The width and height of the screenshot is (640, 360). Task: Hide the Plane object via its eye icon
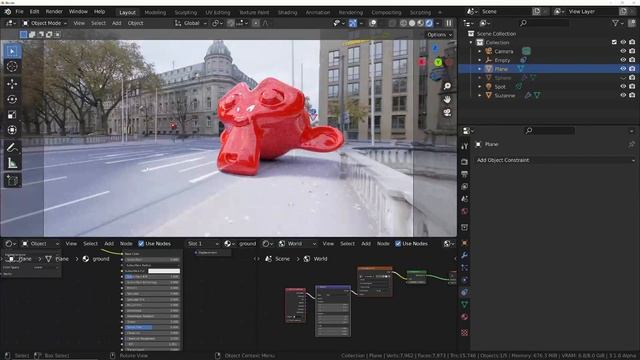[623, 69]
